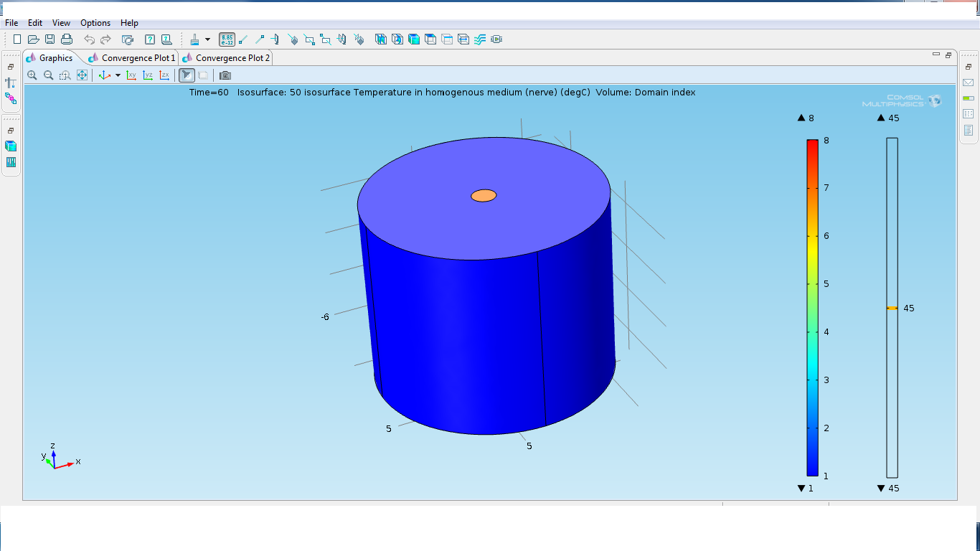Switch to the XY plane view
Image resolution: width=980 pixels, height=551 pixels.
pyautogui.click(x=131, y=75)
